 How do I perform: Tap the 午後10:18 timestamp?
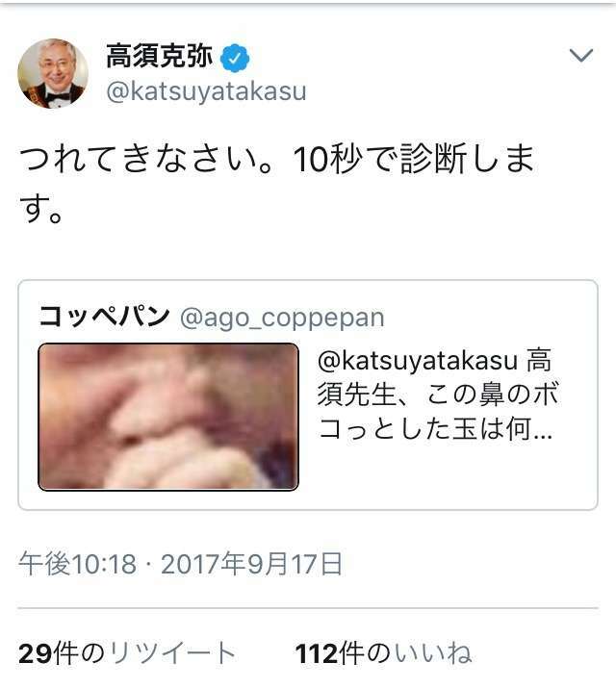pyautogui.click(x=77, y=563)
